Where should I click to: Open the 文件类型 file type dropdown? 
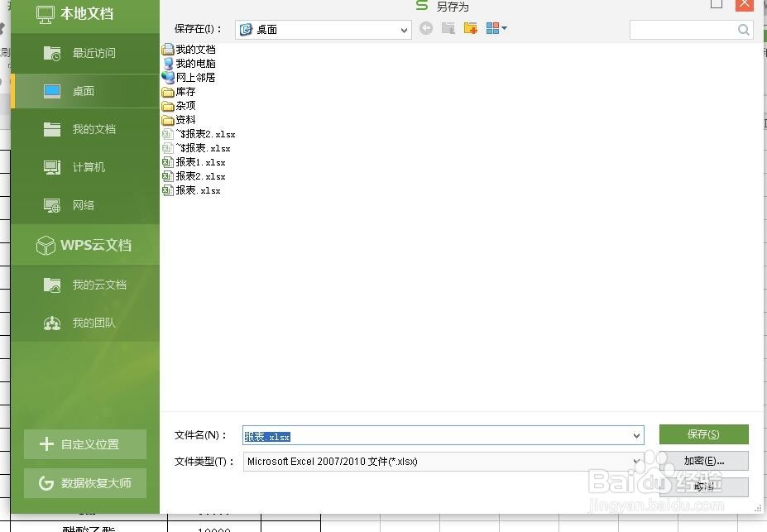pyautogui.click(x=636, y=461)
